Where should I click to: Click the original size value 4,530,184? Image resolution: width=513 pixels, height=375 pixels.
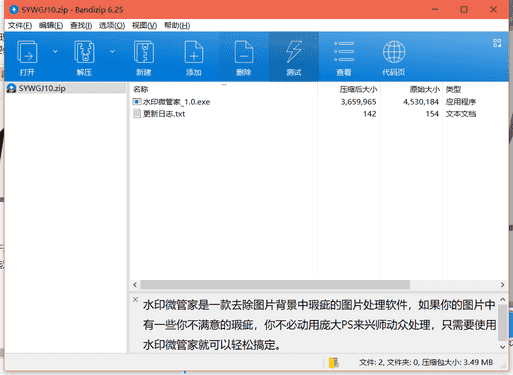[x=421, y=102]
